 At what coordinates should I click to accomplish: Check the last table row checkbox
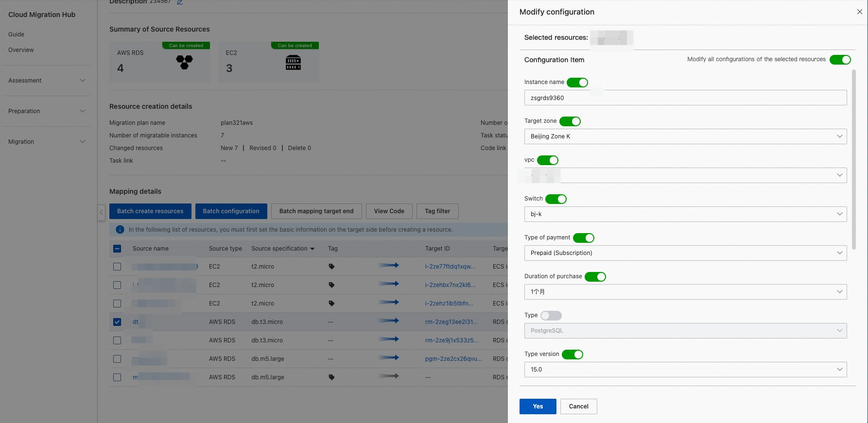(x=117, y=377)
